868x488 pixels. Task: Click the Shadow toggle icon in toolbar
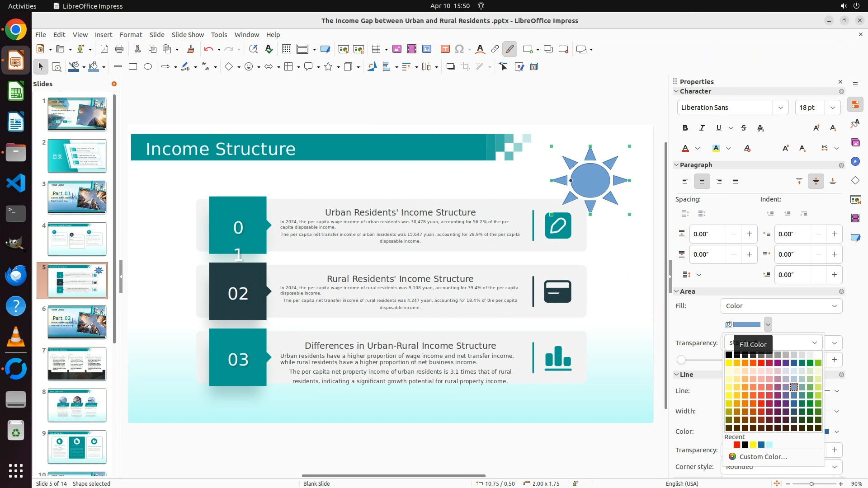[450, 67]
